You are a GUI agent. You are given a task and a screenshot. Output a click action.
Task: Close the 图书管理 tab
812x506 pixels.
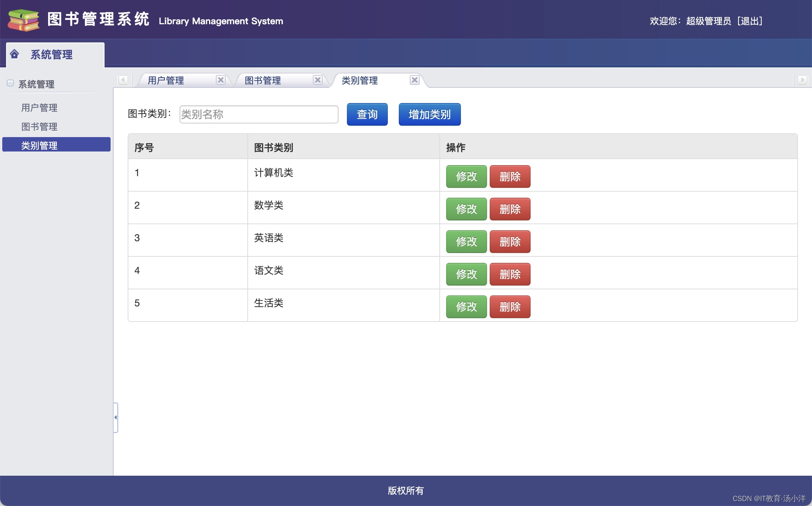pos(318,80)
